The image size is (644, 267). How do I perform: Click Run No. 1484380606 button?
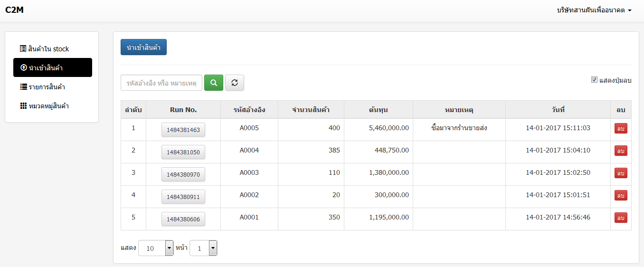pyautogui.click(x=183, y=219)
